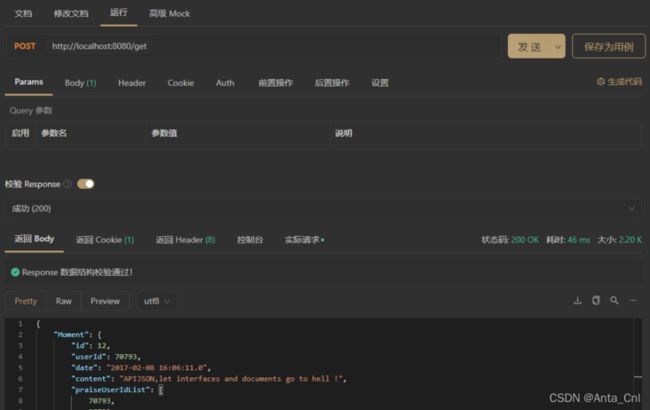Open the 设置 tab
Viewport: 650px width, 410px height.
(380, 83)
